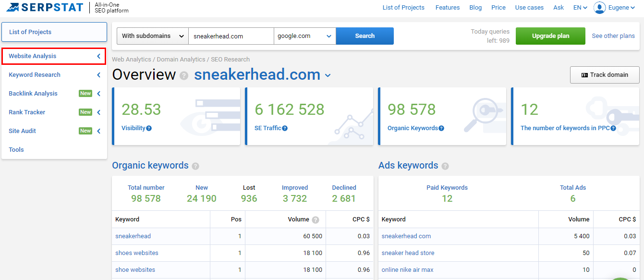Expand Keyword Research sidebar chevron
This screenshot has height=280, width=644.
(99, 75)
